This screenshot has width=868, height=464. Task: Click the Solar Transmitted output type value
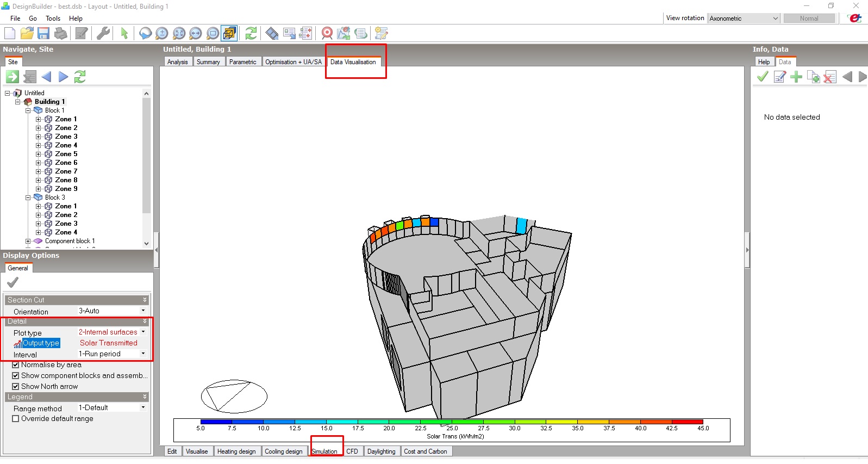(x=109, y=343)
